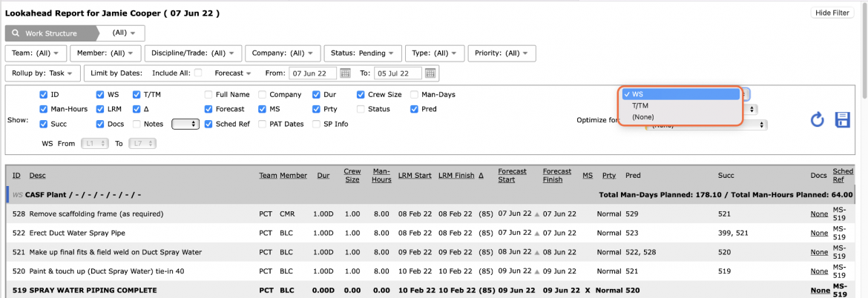Image resolution: width=868 pixels, height=298 pixels.
Task: Select T/TM in the open dropdown list
Action: (x=681, y=105)
